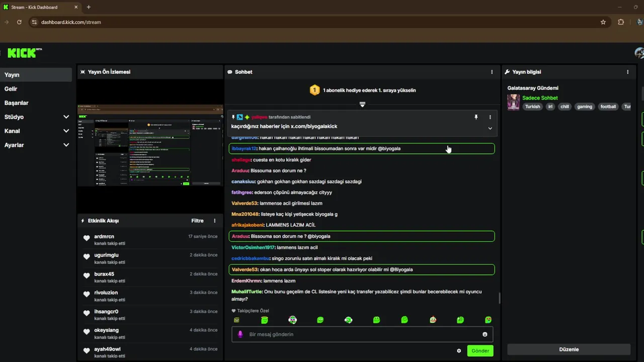Viewport: 644px width, 362px height.
Task: Expand the pinned message with chevron
Action: 490,128
